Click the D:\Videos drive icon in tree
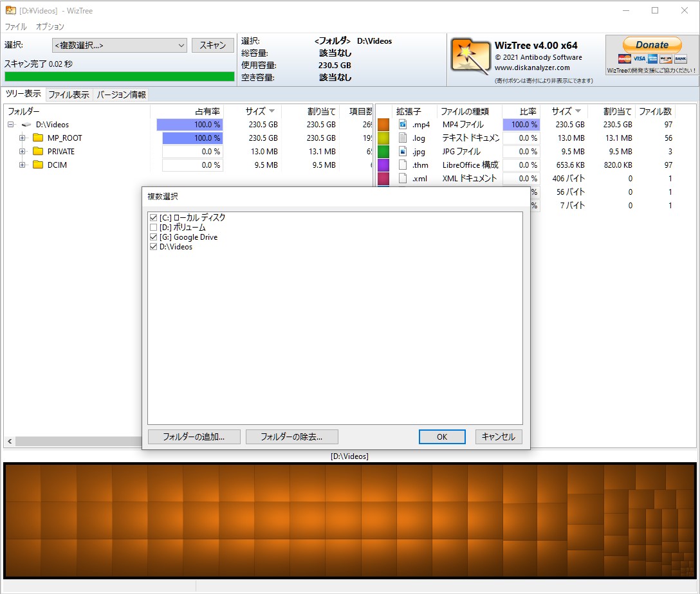 point(27,125)
